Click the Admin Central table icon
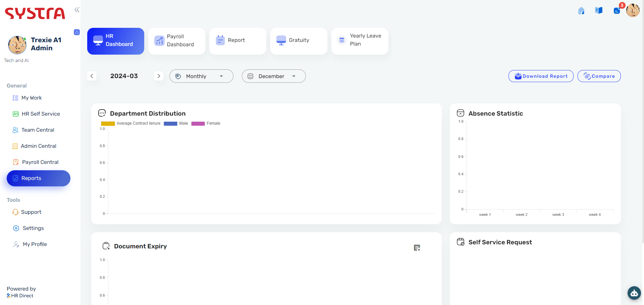 tap(15, 146)
